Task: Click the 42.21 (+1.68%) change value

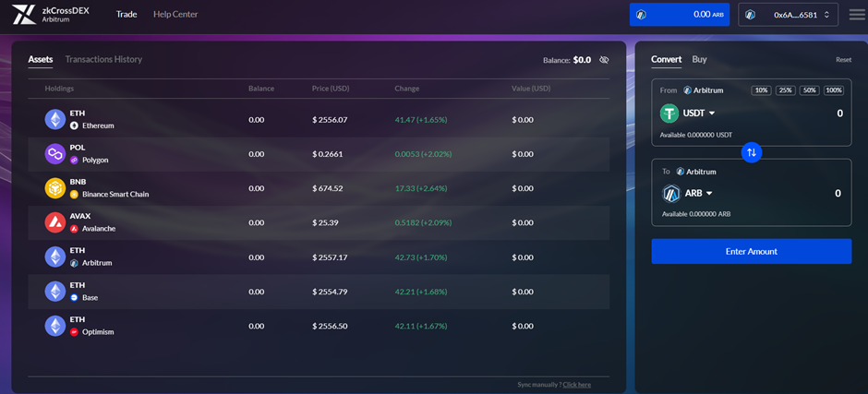Action: click(421, 292)
